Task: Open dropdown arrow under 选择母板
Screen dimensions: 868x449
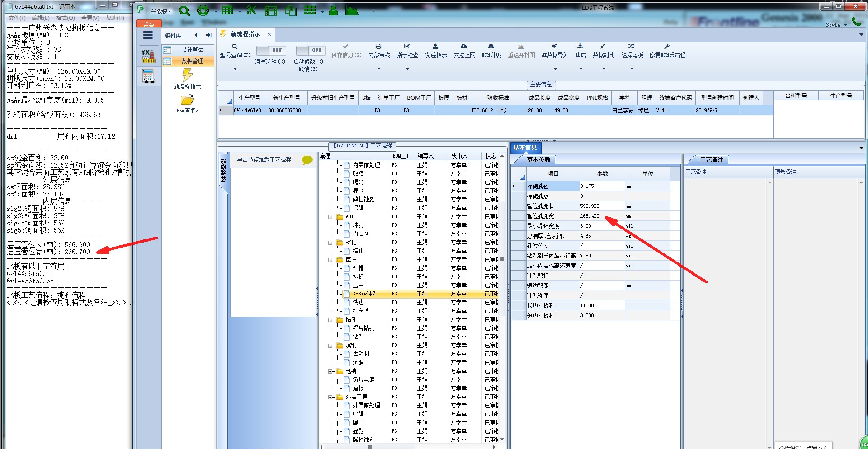Action: [x=632, y=69]
